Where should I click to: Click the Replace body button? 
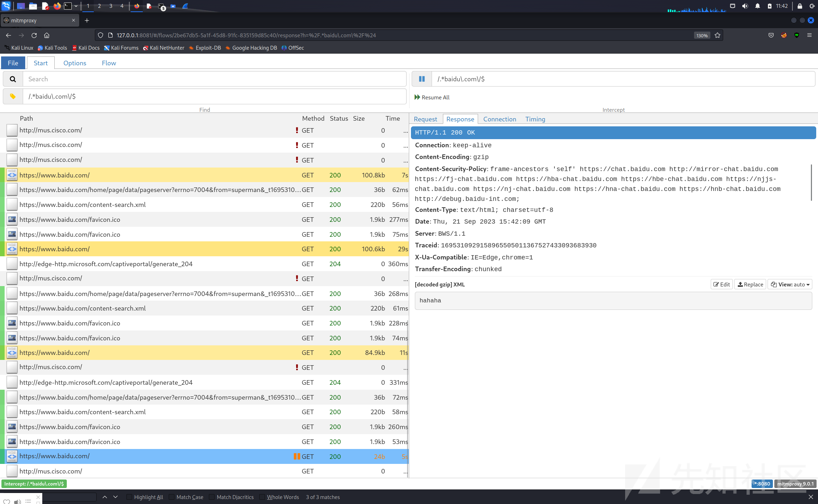(750, 284)
